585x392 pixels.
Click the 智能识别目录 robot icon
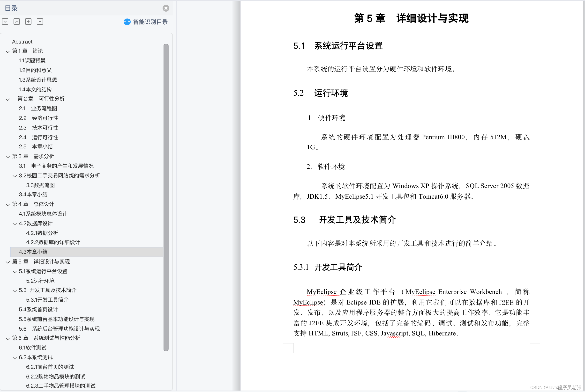(x=127, y=22)
